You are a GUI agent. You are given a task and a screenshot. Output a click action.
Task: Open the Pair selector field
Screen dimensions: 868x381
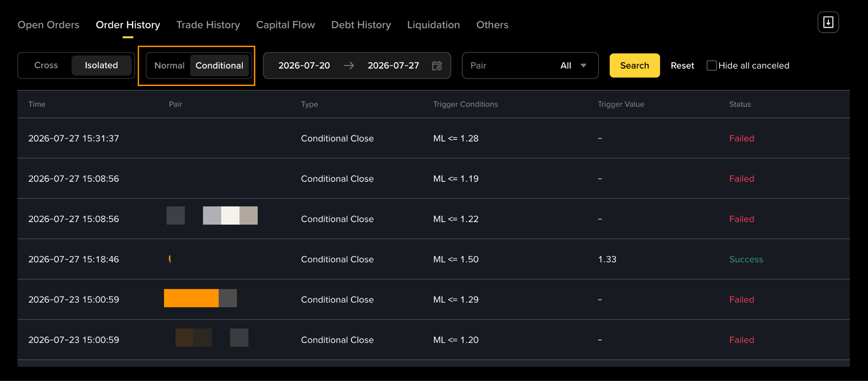pyautogui.click(x=530, y=66)
